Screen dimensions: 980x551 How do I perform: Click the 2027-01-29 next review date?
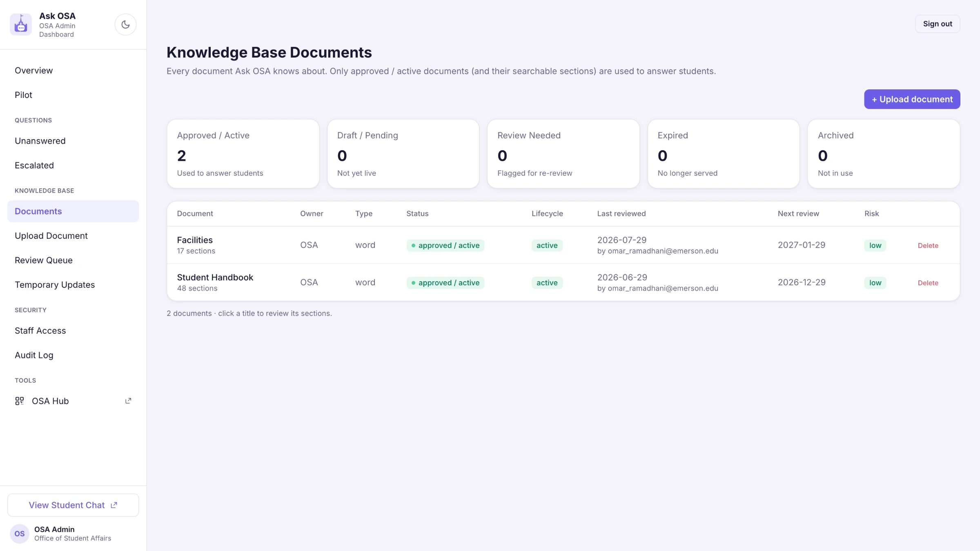[x=801, y=245]
